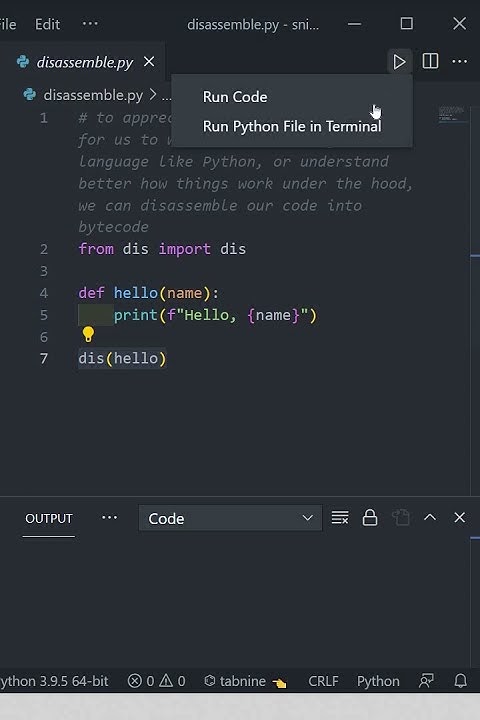
Task: Close the disassemble.py tab
Action: pos(149,62)
